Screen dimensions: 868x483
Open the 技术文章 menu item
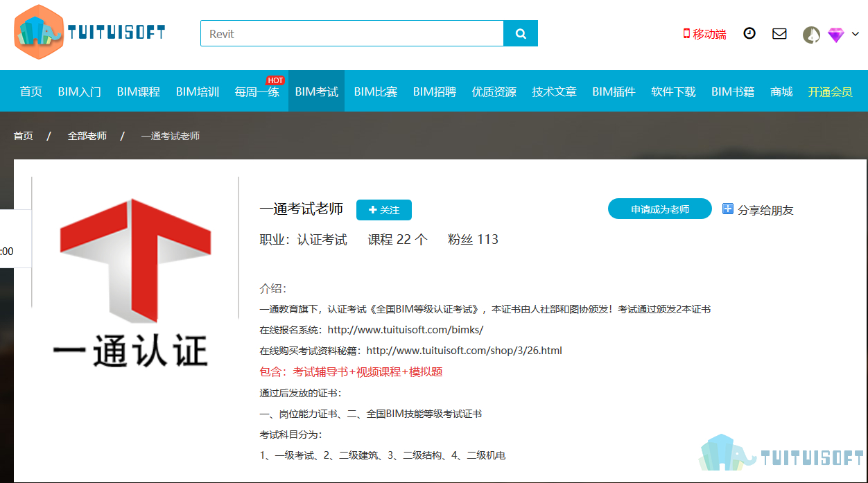coord(554,91)
